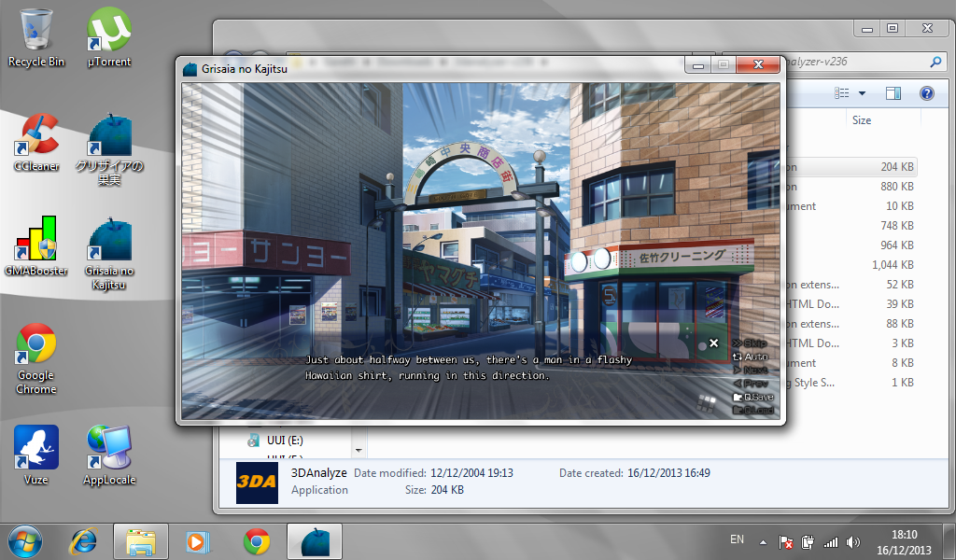This screenshot has width=956, height=560.
Task: Click the Skip button in the game
Action: tap(754, 343)
